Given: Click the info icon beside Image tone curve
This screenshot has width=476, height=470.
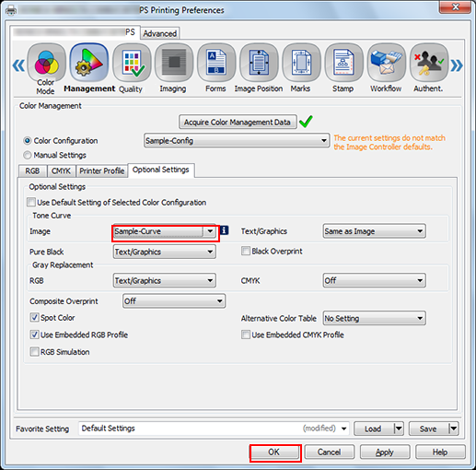Looking at the screenshot, I should tap(225, 230).
